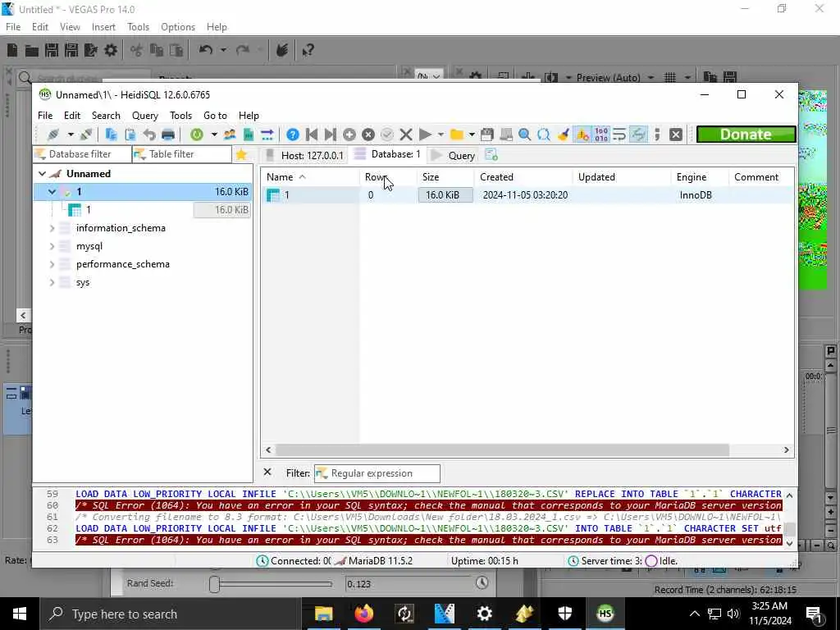The image size is (840, 630).
Task: Toggle the highlighted sync toolbar button
Action: pos(638,135)
